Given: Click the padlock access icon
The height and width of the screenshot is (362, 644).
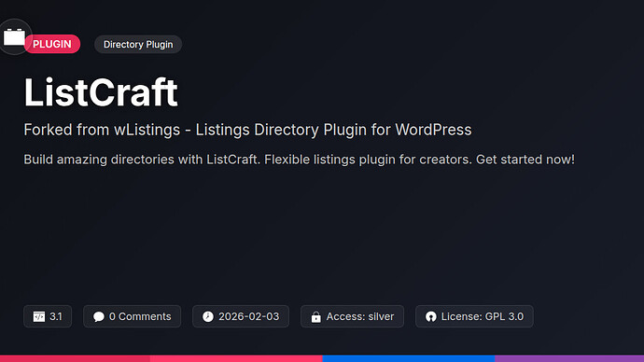Looking at the screenshot, I should point(315,317).
